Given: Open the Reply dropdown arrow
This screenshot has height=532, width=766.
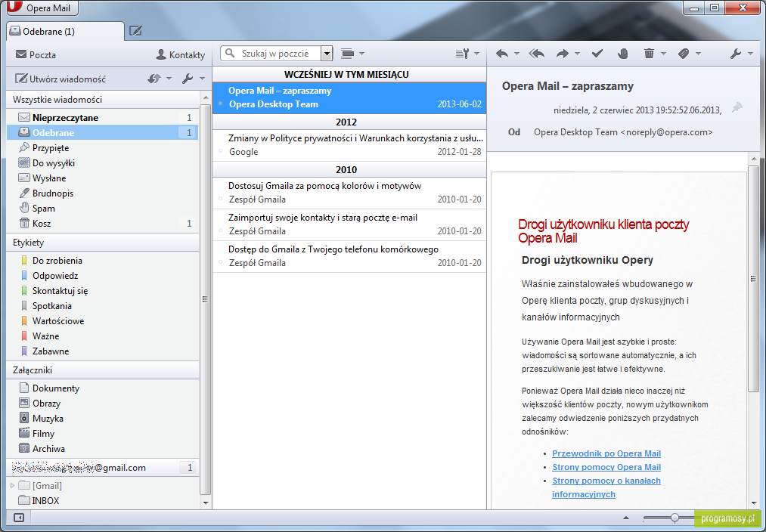Looking at the screenshot, I should tap(517, 54).
